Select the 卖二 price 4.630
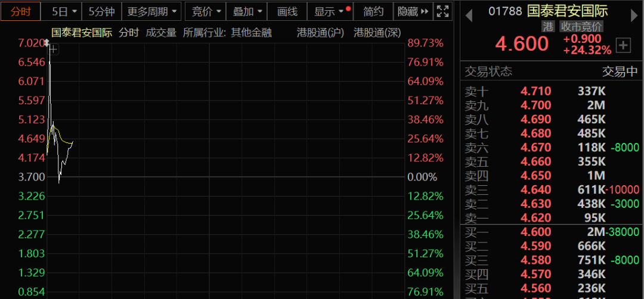Screen dimensions: 644x299 [x=536, y=204]
